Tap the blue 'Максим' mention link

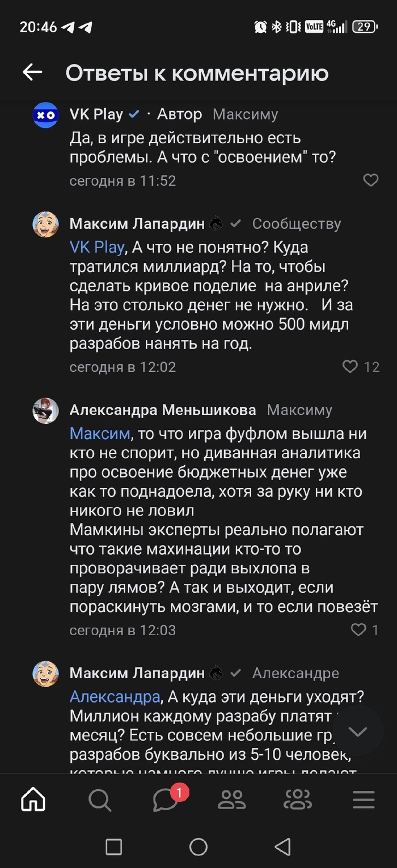pos(100,433)
